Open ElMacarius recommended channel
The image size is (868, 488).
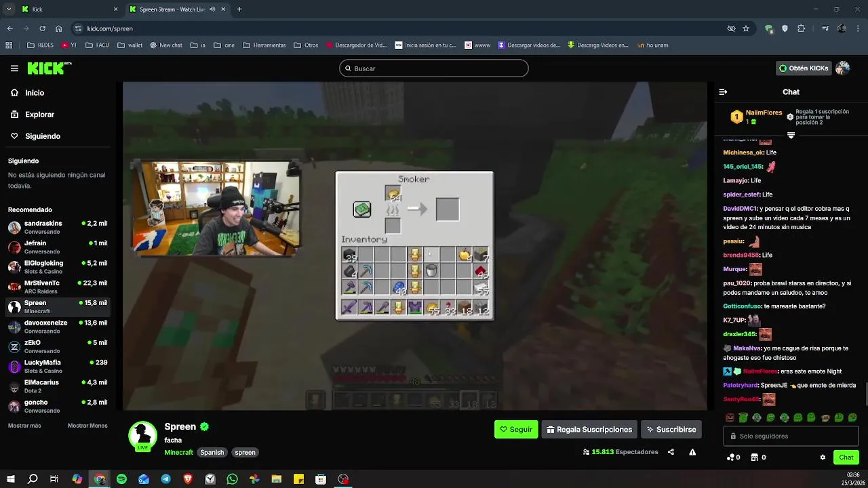(58, 386)
